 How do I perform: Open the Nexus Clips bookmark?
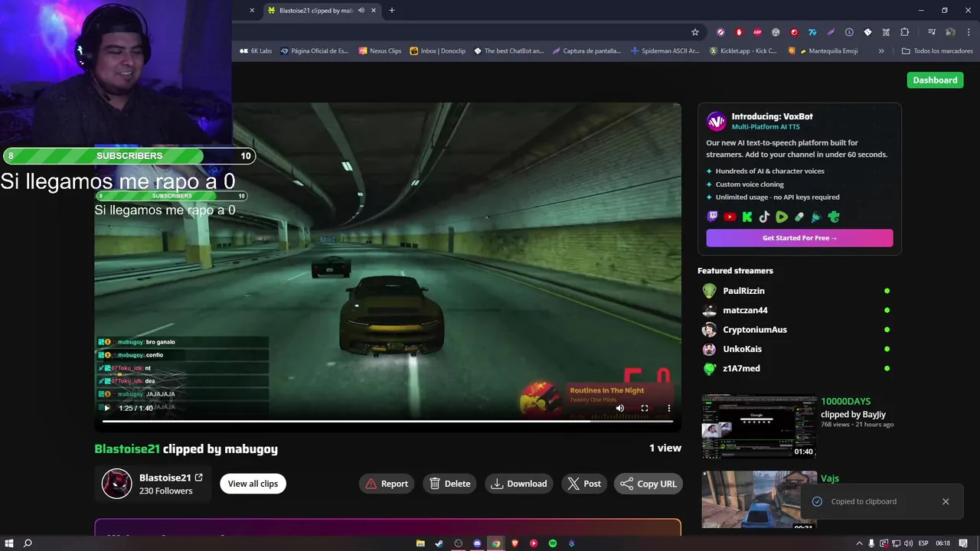click(x=380, y=51)
